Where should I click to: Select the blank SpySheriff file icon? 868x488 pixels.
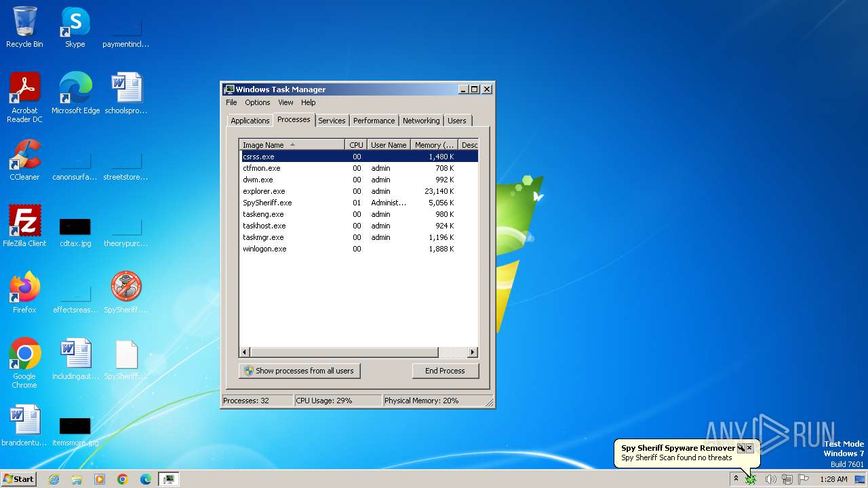point(126,359)
